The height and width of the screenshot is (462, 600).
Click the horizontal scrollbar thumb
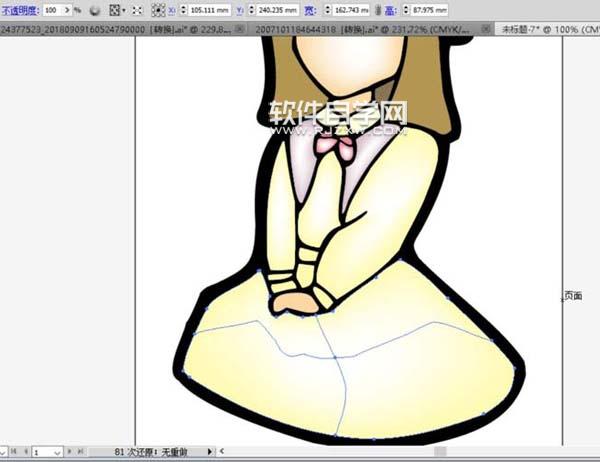pos(440,452)
